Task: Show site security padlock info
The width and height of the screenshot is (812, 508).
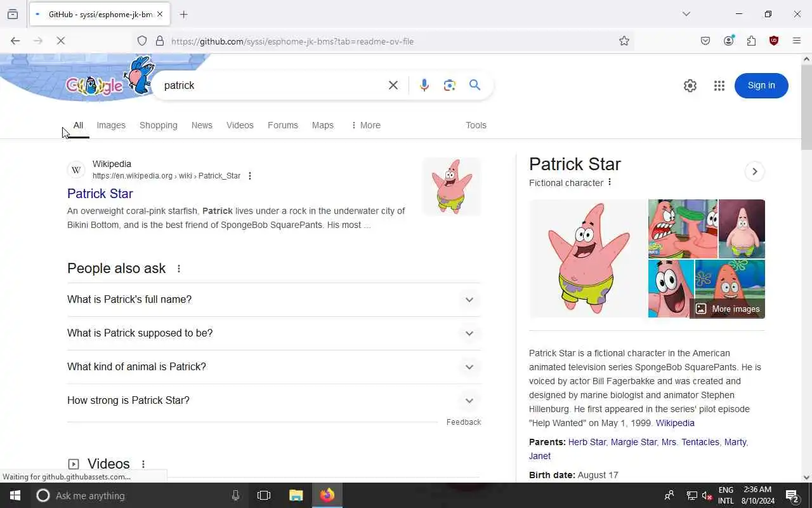Action: pos(160,41)
